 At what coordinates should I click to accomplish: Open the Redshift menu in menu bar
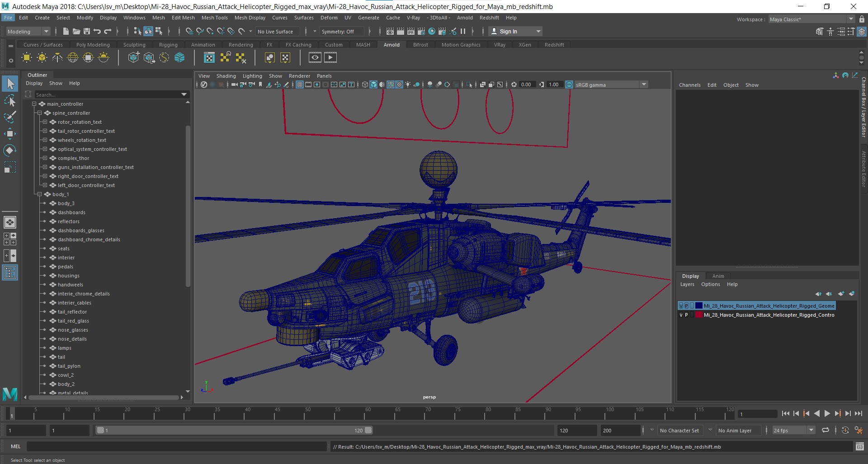coord(489,18)
